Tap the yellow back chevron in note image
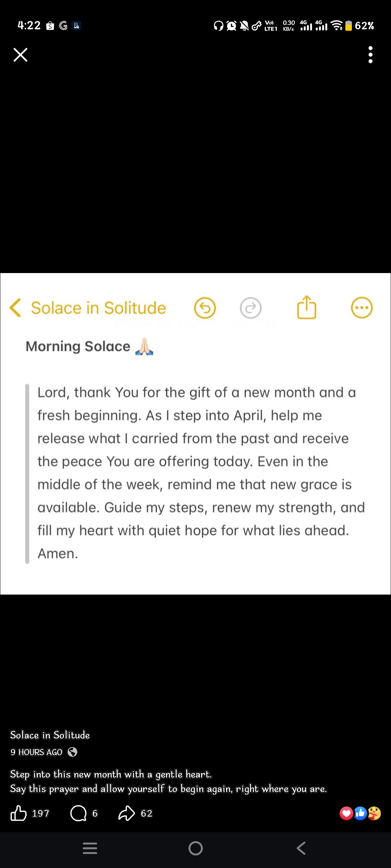This screenshot has width=391, height=868. [x=15, y=308]
